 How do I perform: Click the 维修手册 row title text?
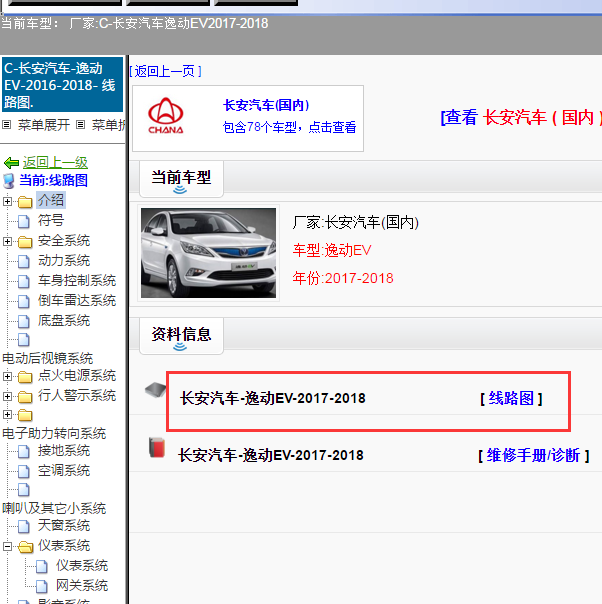(271, 455)
